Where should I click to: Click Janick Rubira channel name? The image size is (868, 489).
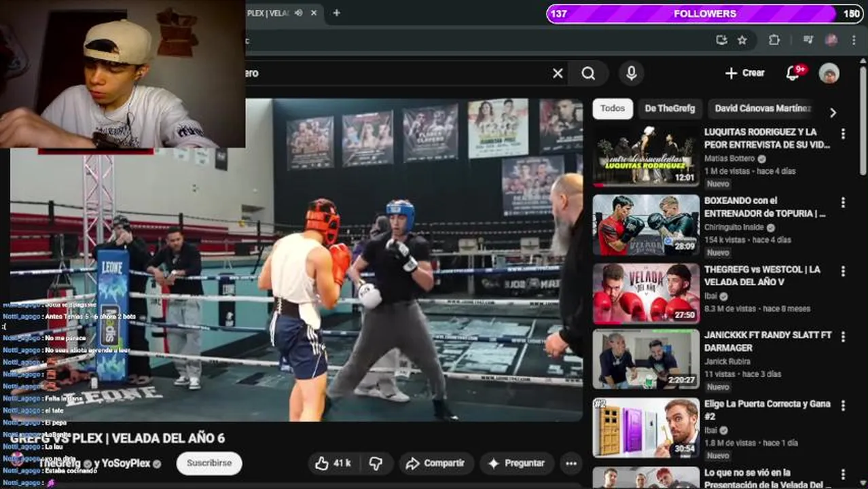click(727, 361)
